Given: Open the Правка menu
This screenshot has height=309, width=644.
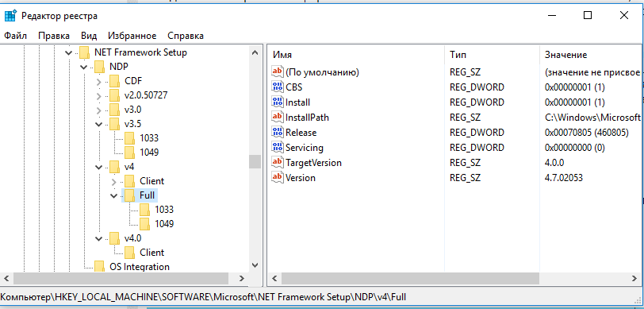Looking at the screenshot, I should [x=54, y=36].
